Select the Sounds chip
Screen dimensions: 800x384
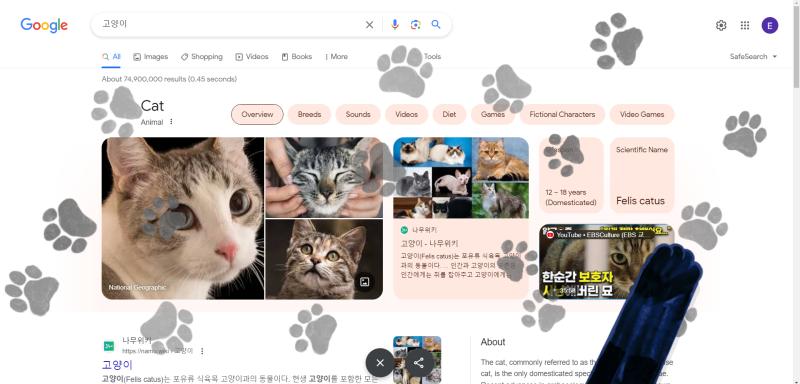pyautogui.click(x=358, y=114)
